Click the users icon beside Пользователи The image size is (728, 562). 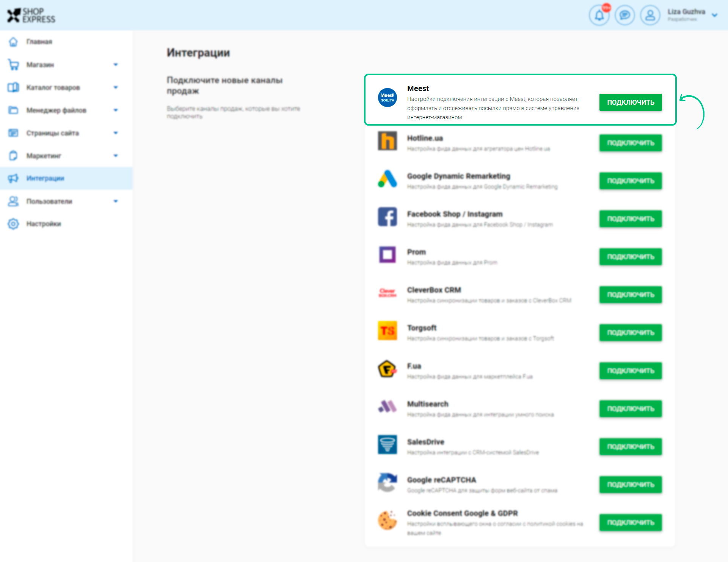[x=13, y=201]
